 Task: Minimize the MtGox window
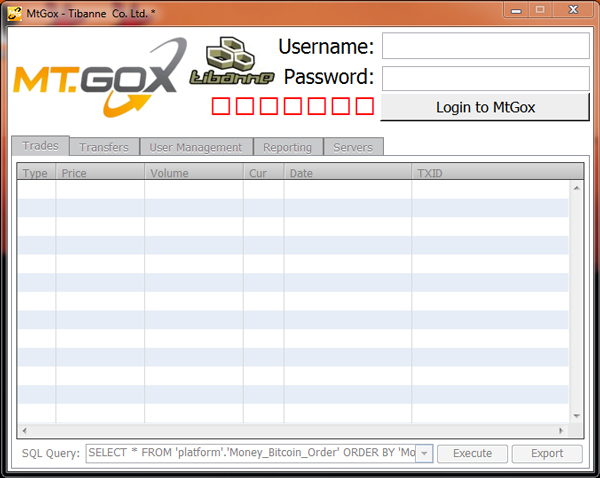pyautogui.click(x=516, y=10)
